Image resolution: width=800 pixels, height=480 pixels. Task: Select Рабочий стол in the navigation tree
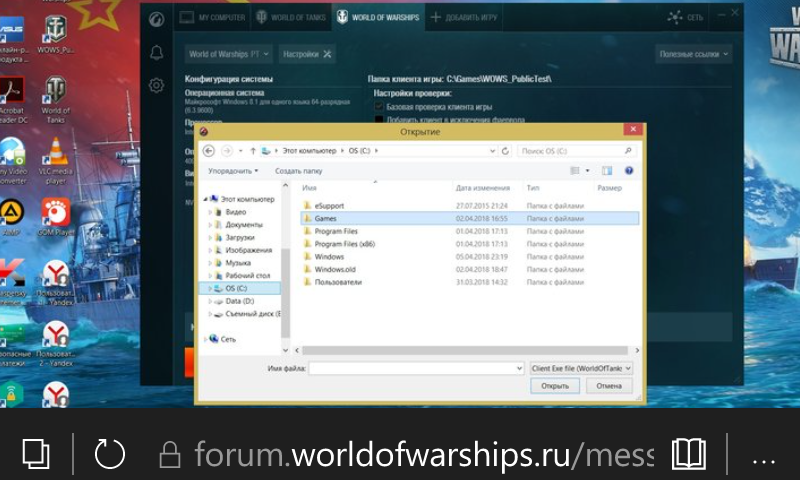pos(247,275)
